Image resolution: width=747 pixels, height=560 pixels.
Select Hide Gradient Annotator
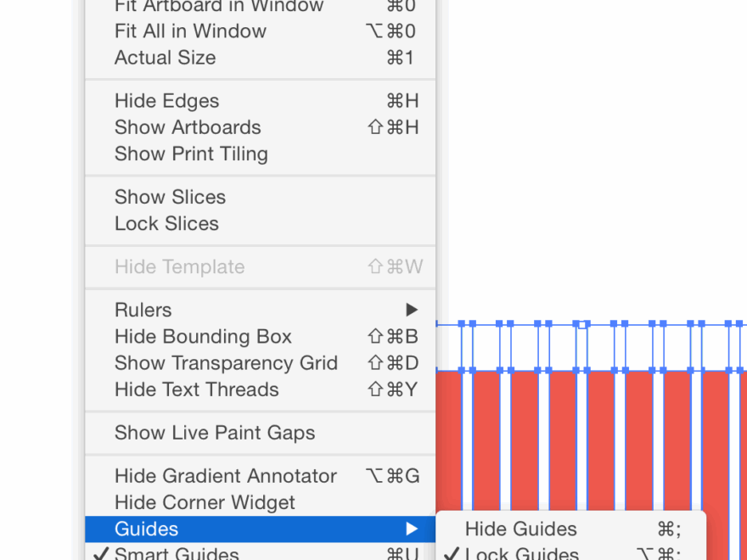[226, 476]
